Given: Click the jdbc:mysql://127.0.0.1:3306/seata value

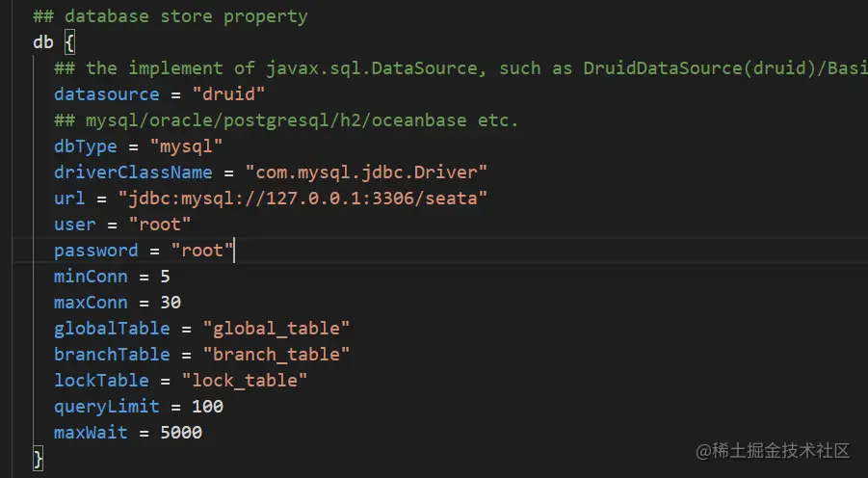Looking at the screenshot, I should point(302,199).
